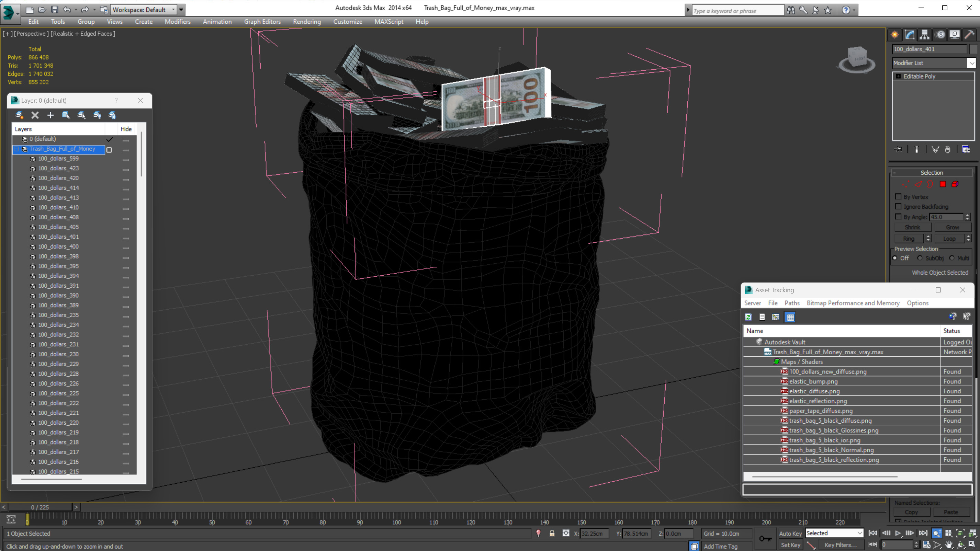This screenshot has width=980, height=551.
Task: Click the Grow selection button
Action: (x=952, y=227)
